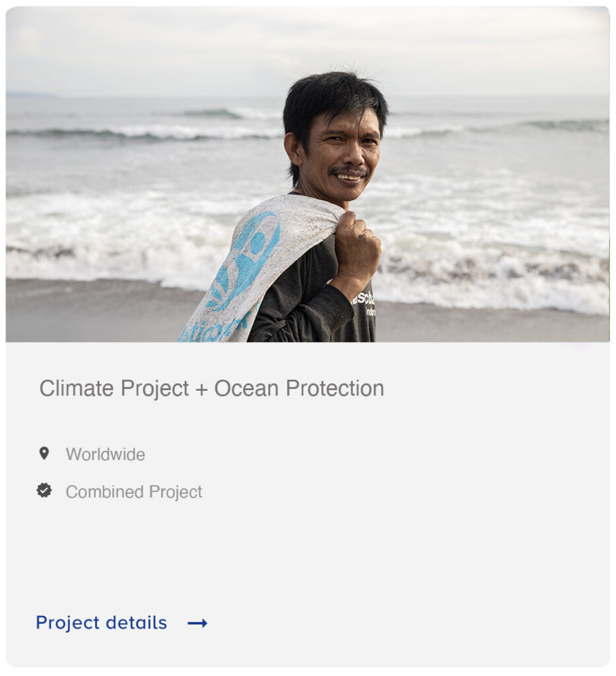The height and width of the screenshot is (676, 616).
Task: Select the Combined Project label
Action: (133, 492)
